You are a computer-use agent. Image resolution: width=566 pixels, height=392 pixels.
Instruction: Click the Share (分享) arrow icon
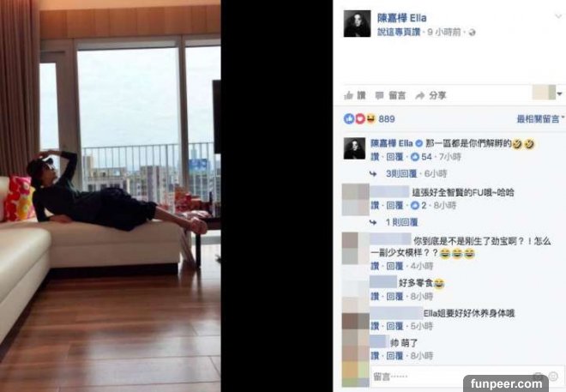pos(420,95)
